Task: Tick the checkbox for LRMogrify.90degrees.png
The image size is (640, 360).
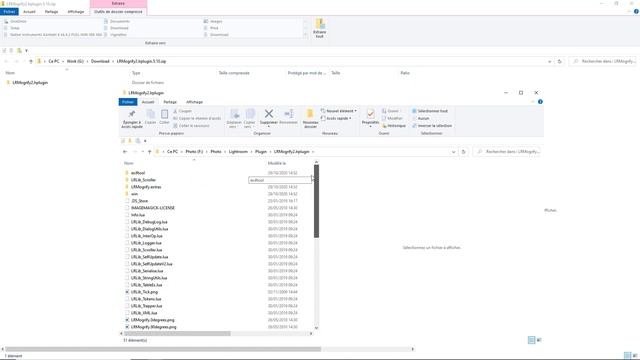Action: [127, 327]
